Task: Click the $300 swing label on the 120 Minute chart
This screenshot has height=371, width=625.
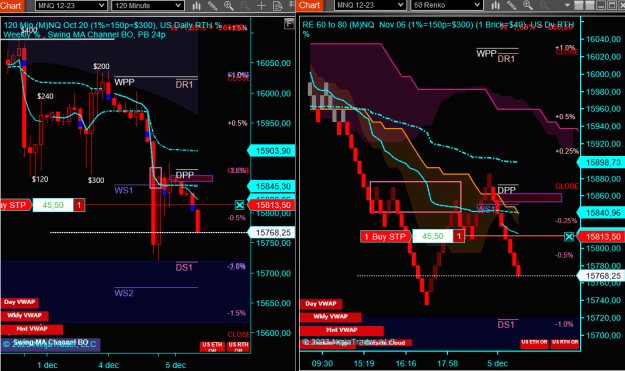Action: pyautogui.click(x=96, y=181)
